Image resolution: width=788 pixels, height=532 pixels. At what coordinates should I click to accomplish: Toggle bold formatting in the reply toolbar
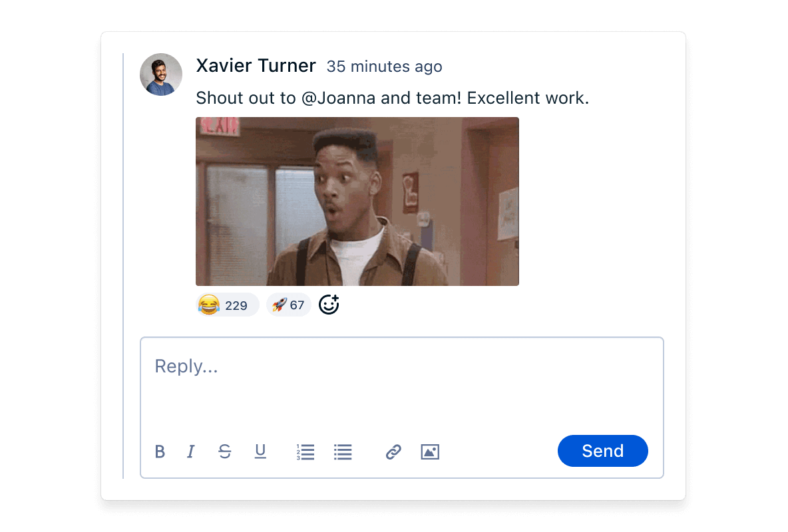(x=160, y=451)
